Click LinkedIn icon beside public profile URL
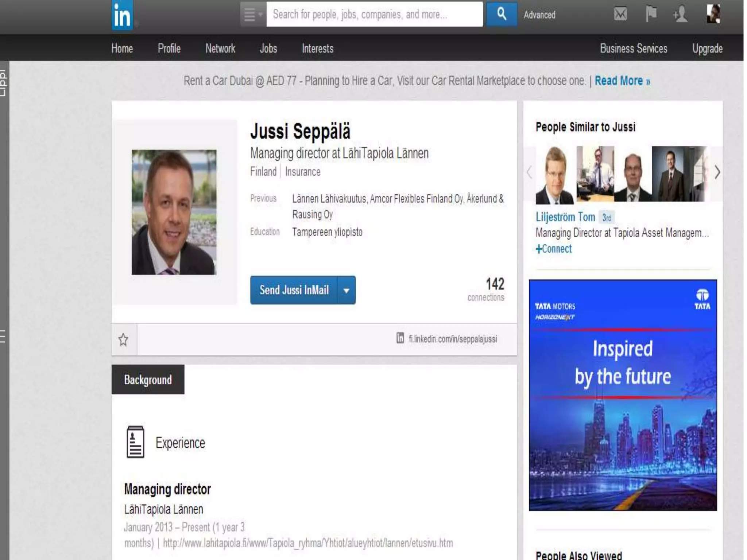This screenshot has height=560, width=747. 400,338
